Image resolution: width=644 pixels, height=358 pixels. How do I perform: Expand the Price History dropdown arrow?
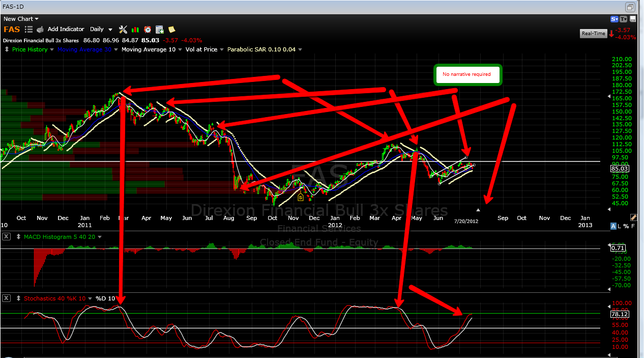[52, 49]
